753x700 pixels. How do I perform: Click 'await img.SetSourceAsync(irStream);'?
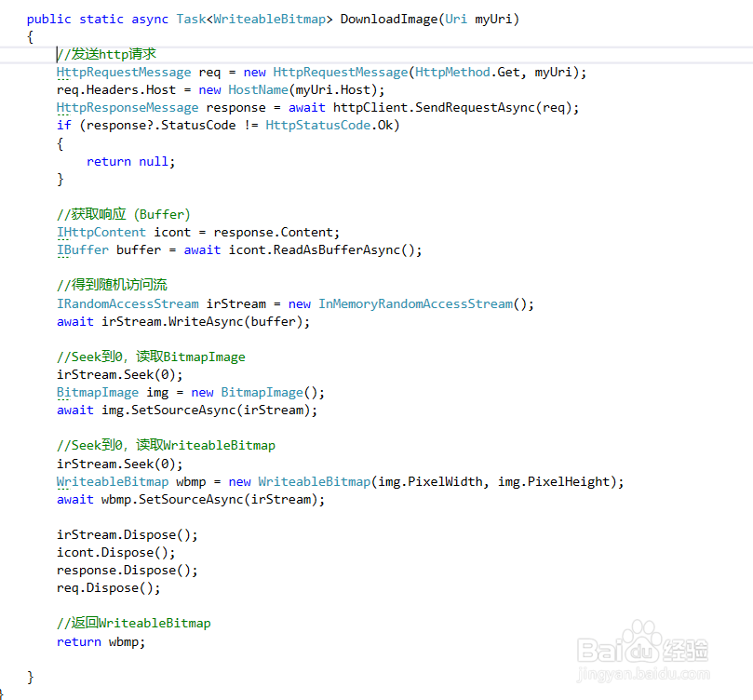(187, 411)
